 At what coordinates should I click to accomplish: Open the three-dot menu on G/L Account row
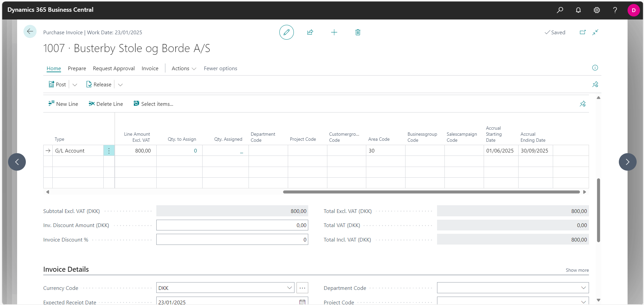tap(109, 151)
